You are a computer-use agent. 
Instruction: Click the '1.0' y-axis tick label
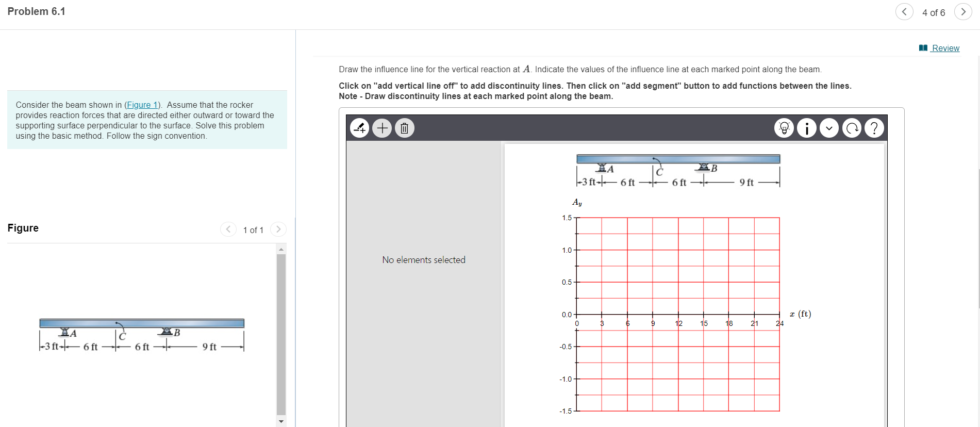[x=567, y=250]
